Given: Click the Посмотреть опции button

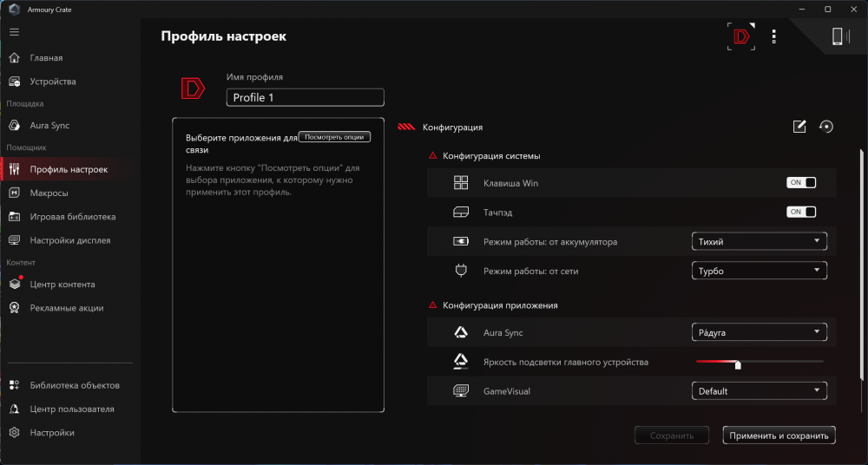Looking at the screenshot, I should coord(334,137).
